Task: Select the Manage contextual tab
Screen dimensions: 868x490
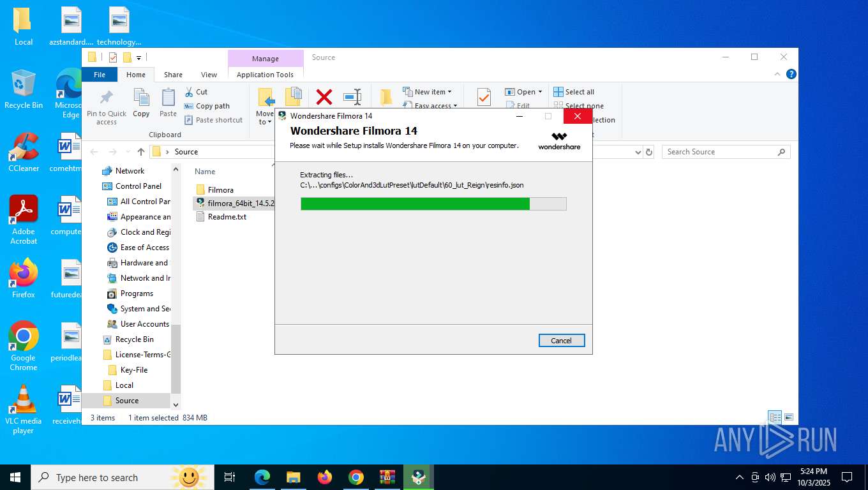Action: (265, 58)
